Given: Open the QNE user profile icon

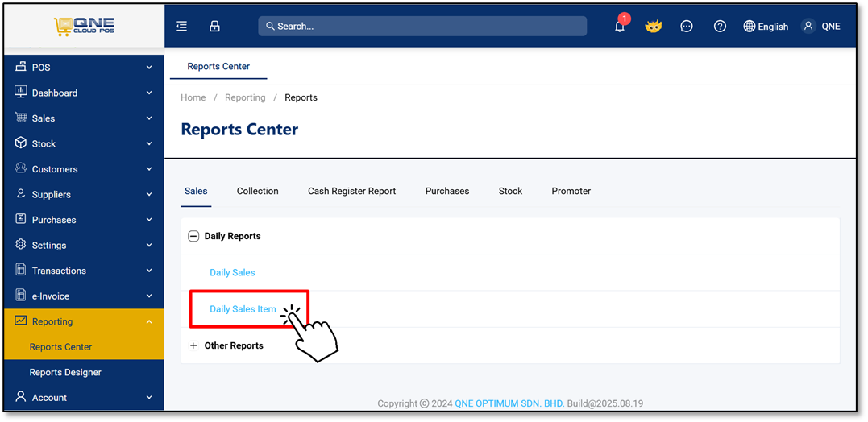Looking at the screenshot, I should 809,26.
